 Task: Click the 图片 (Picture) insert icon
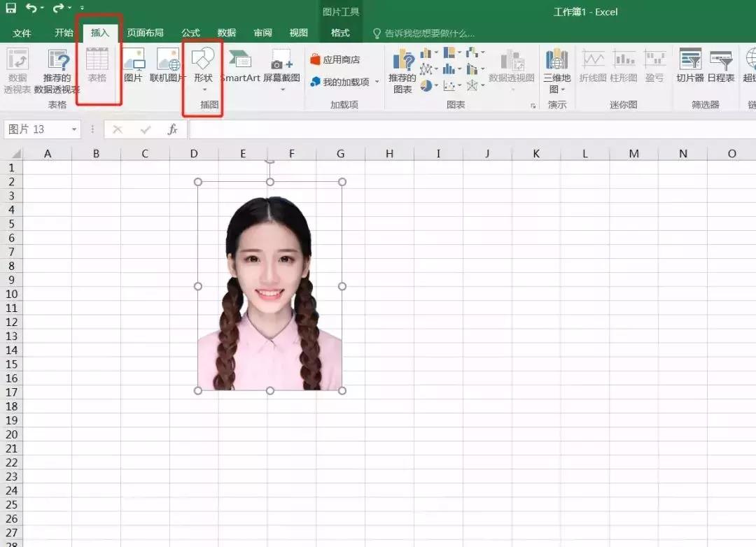tap(133, 68)
